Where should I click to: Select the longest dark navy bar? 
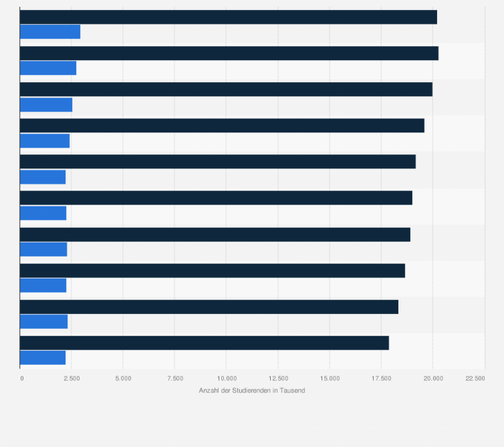click(x=229, y=53)
